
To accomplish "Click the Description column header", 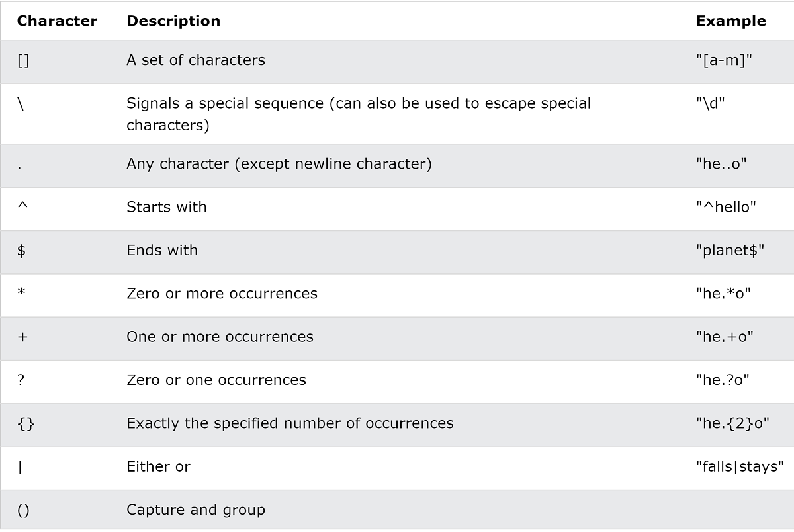I will (x=173, y=21).
